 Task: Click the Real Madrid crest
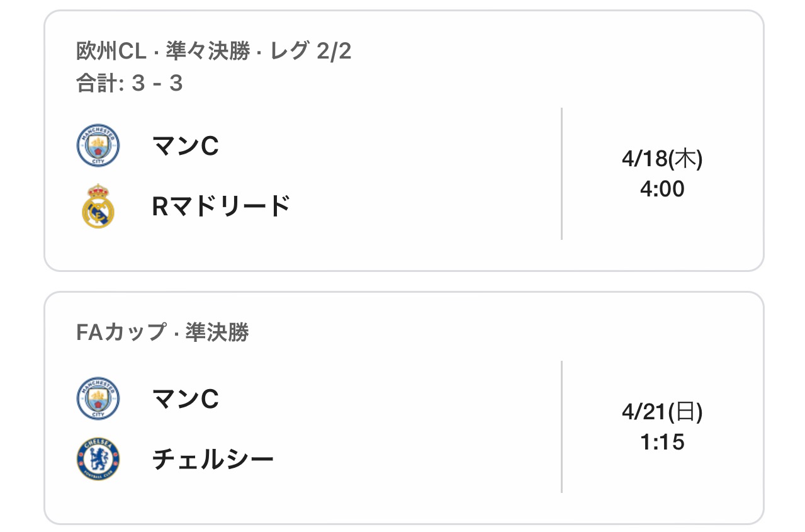click(98, 206)
